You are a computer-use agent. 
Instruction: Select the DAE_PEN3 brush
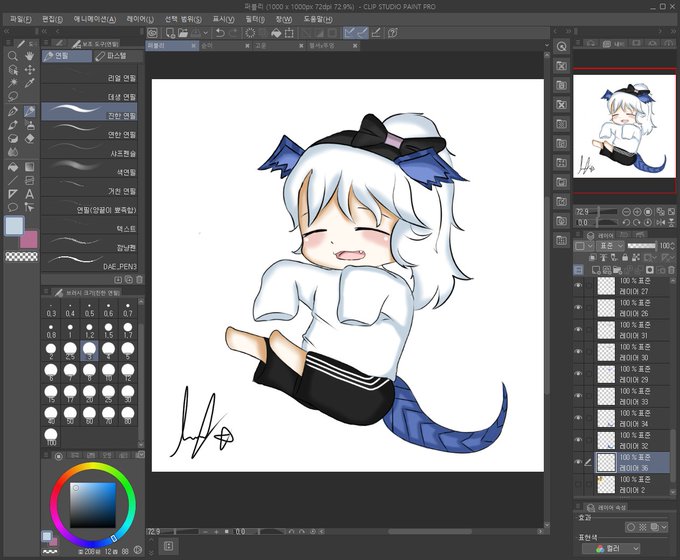[x=89, y=263]
